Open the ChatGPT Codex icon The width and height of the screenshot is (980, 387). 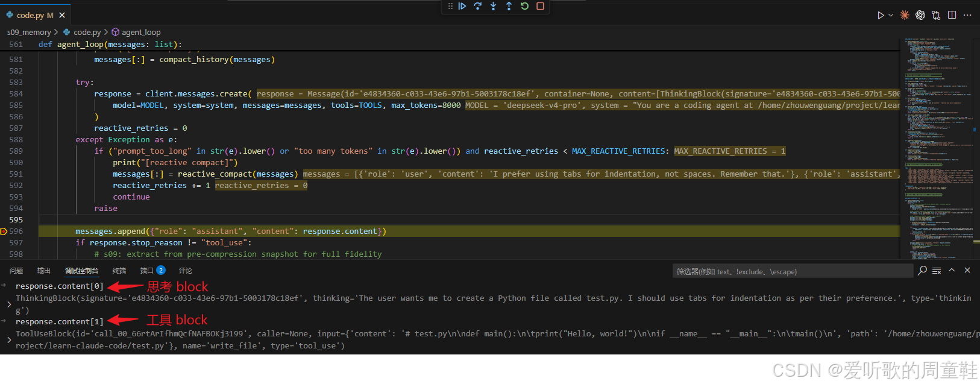tap(920, 15)
